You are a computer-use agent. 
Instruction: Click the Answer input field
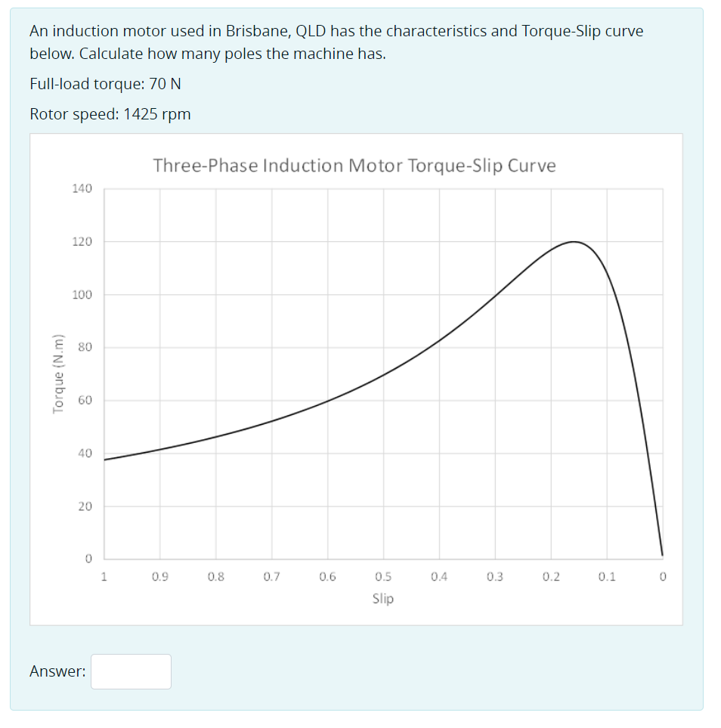pyautogui.click(x=131, y=671)
